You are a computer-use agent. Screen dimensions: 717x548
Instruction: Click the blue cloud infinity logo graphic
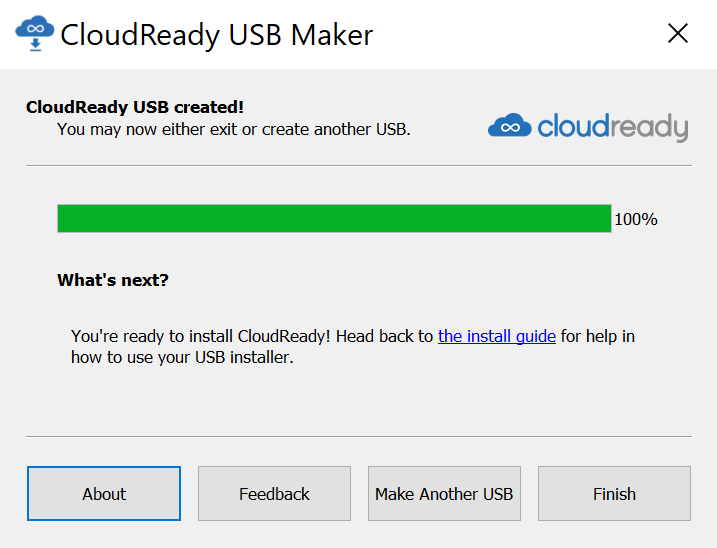pos(509,125)
